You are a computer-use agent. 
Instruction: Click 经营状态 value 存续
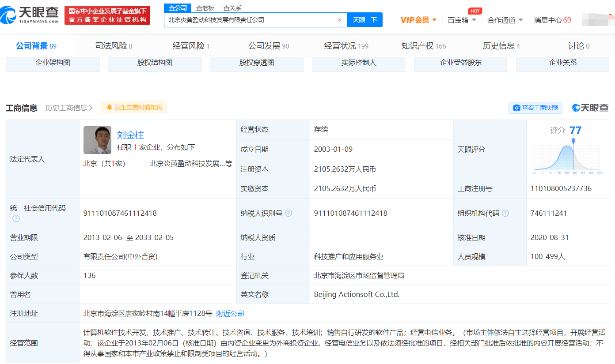click(x=321, y=130)
